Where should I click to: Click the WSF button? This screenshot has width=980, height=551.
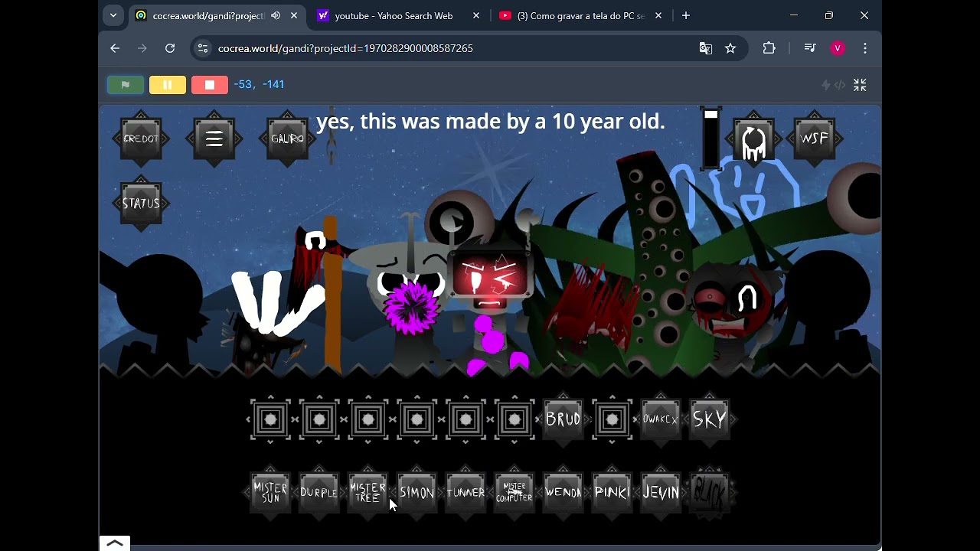pyautogui.click(x=814, y=139)
